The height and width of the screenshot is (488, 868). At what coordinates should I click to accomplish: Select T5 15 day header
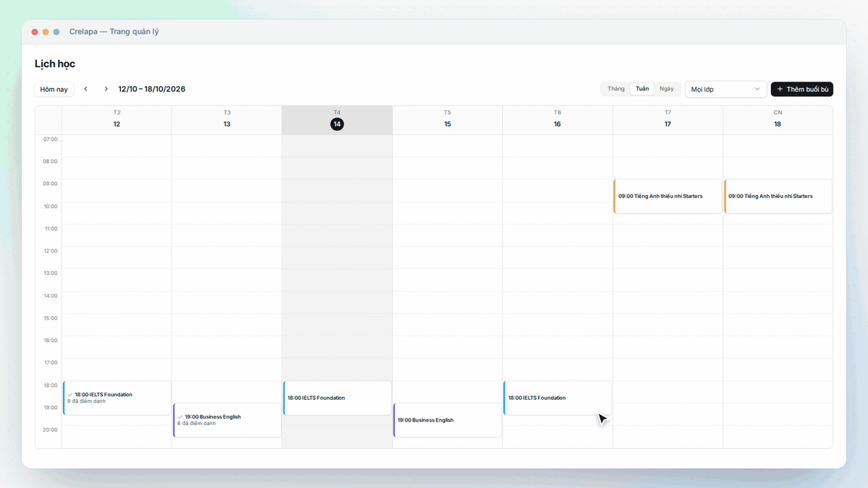(448, 120)
